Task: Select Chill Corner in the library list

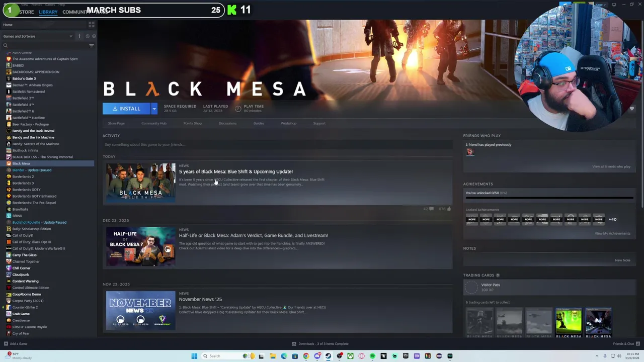Action: point(22,268)
